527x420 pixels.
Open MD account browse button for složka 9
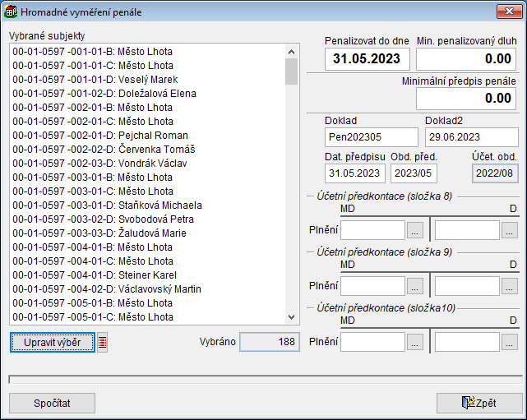tap(415, 286)
